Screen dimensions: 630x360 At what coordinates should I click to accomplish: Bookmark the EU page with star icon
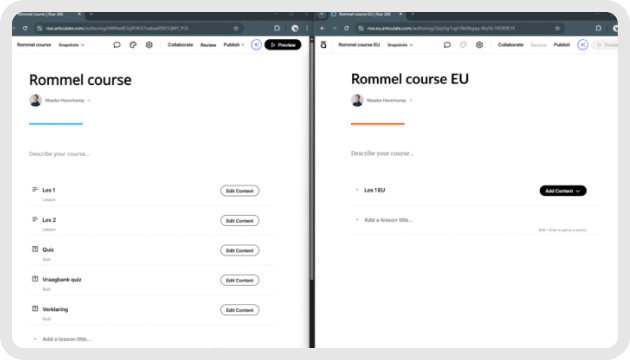point(557,28)
